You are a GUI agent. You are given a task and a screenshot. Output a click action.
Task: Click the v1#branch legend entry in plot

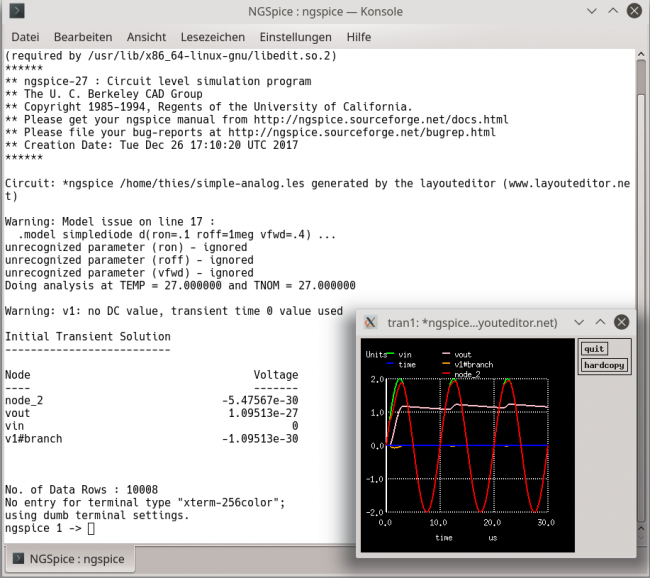pyautogui.click(x=473, y=364)
